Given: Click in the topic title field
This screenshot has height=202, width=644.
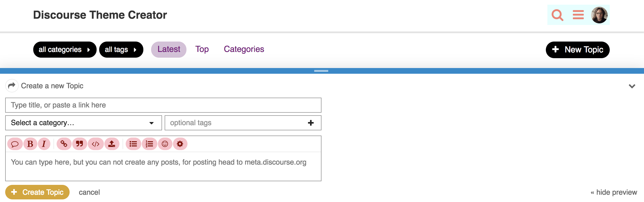Looking at the screenshot, I should tap(163, 105).
